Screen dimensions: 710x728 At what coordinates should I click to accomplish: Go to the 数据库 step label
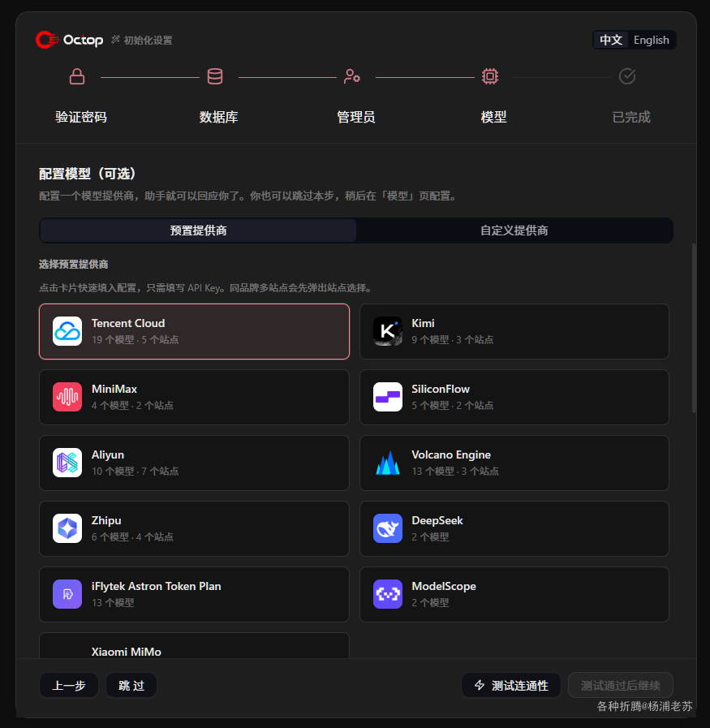(218, 117)
